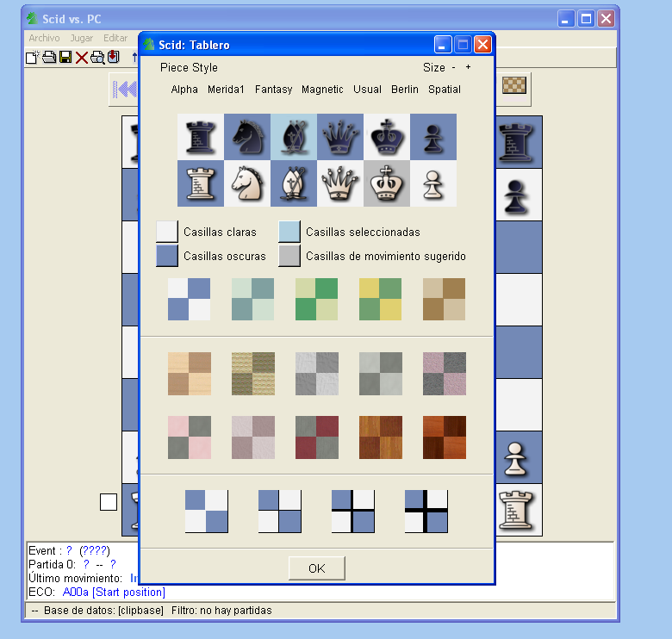
Task: Click the black knight preview piece
Action: pos(247,137)
